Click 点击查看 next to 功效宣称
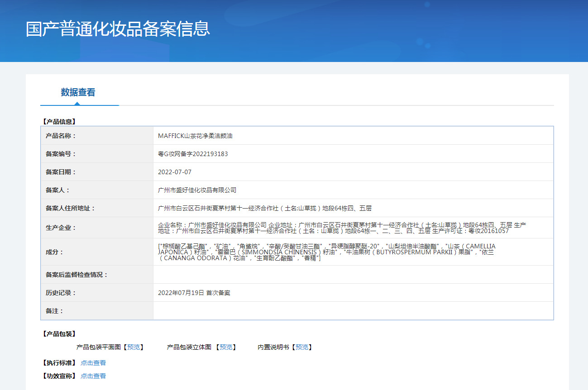588x390 pixels. pos(93,376)
